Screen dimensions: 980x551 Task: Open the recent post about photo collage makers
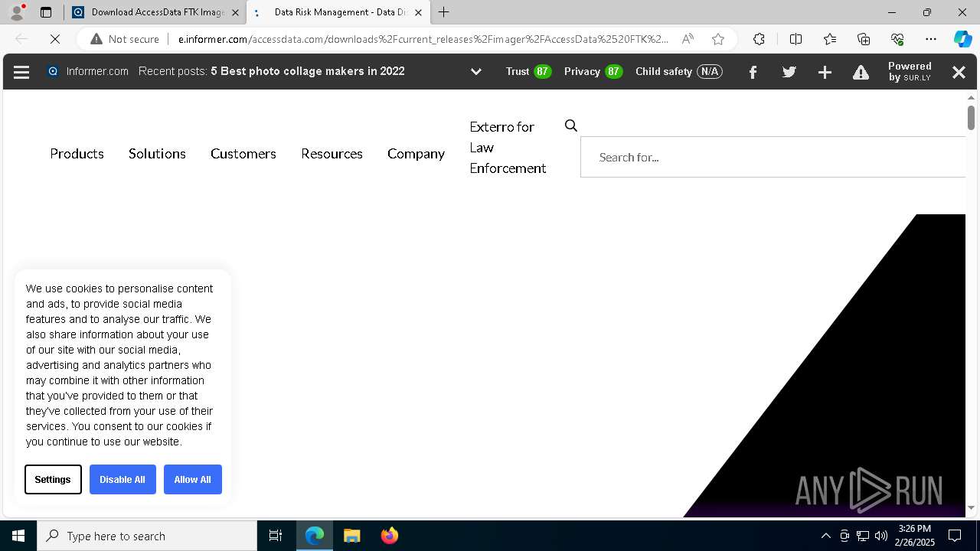(x=308, y=71)
